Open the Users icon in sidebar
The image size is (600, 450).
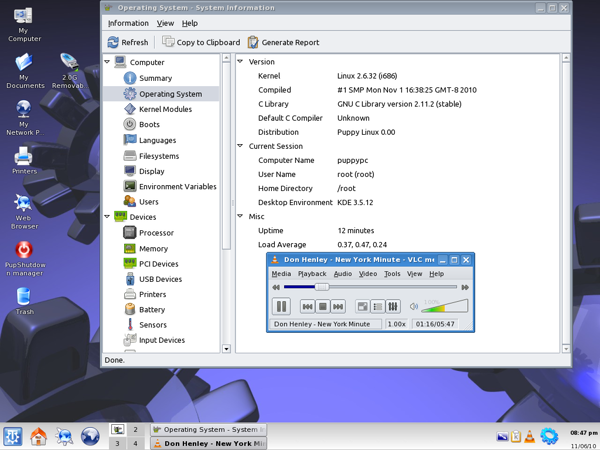tap(130, 202)
